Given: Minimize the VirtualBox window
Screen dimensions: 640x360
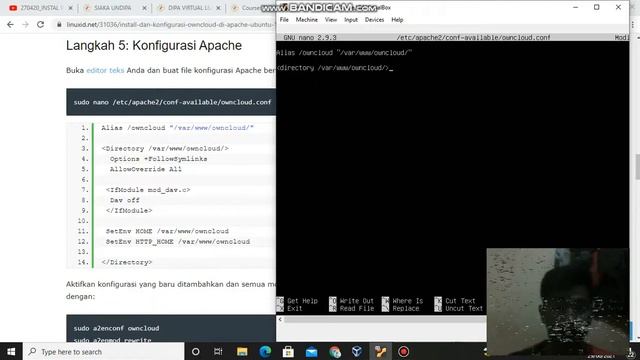Looking at the screenshot, I should point(576,7).
